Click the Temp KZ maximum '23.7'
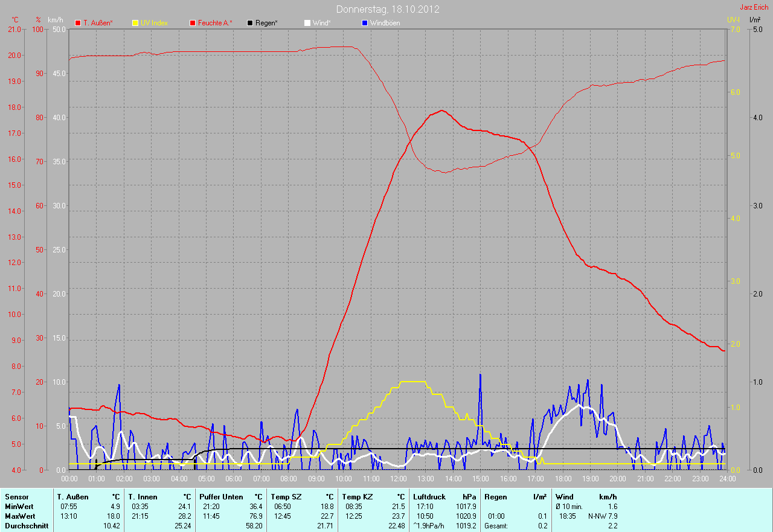Screen dimensions: 773x532 399,516
